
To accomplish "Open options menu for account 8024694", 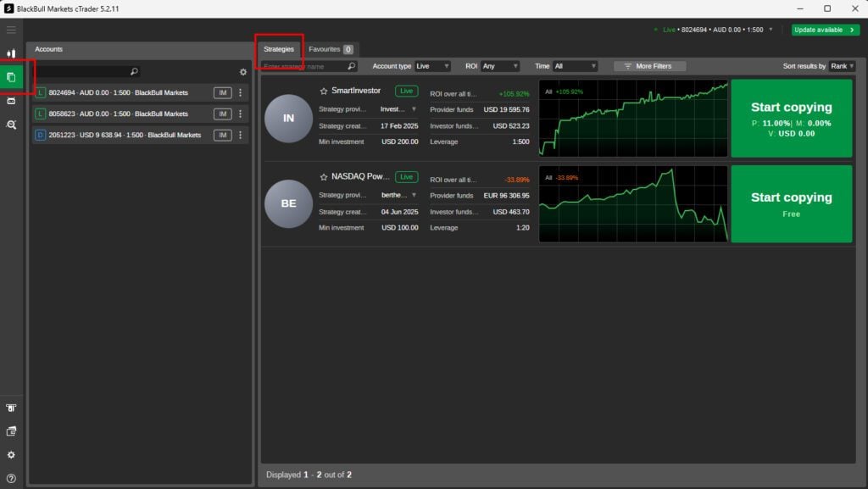I will 240,93.
